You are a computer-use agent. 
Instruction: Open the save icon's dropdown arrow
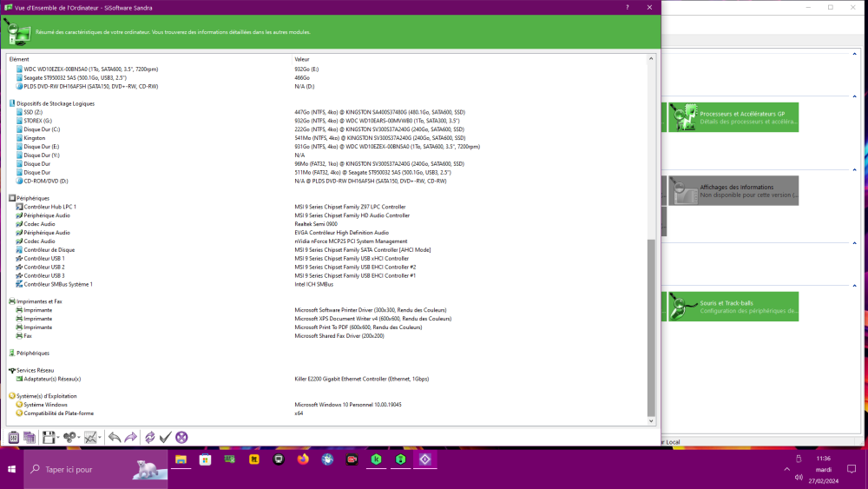(58, 438)
